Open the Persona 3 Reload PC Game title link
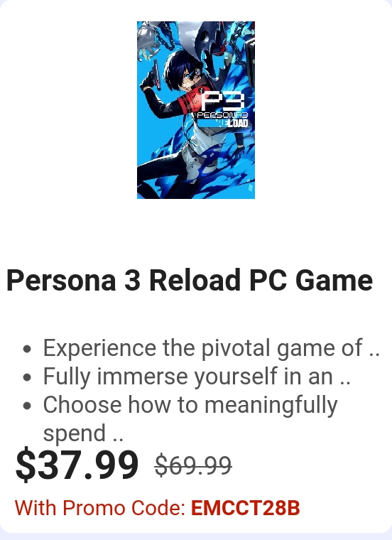Viewport: 392px width, 540px height. [190, 281]
